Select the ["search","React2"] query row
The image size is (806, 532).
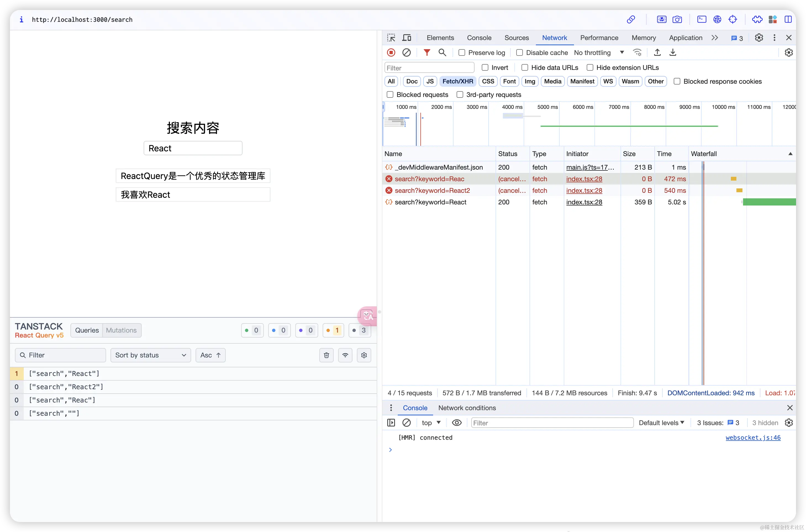coord(66,387)
